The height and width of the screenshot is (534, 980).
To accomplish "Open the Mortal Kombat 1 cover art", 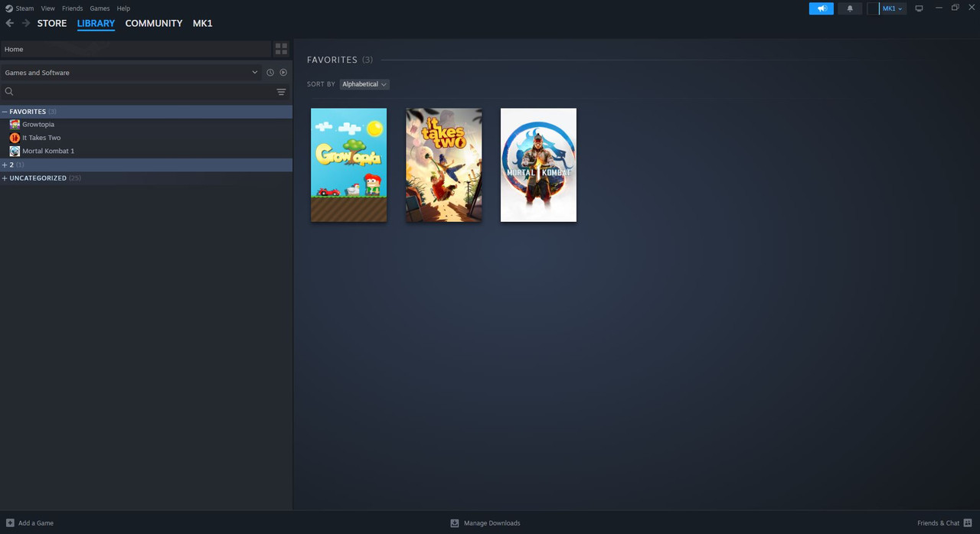I will pyautogui.click(x=538, y=165).
